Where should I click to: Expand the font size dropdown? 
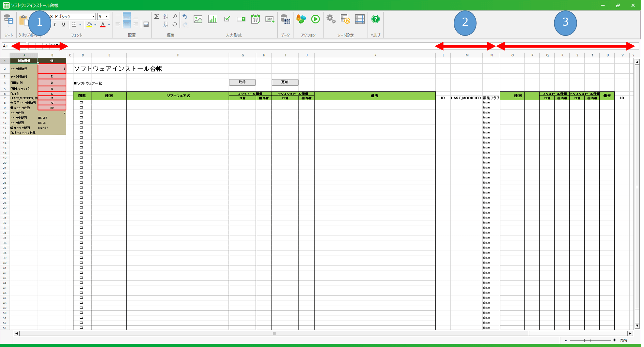106,16
